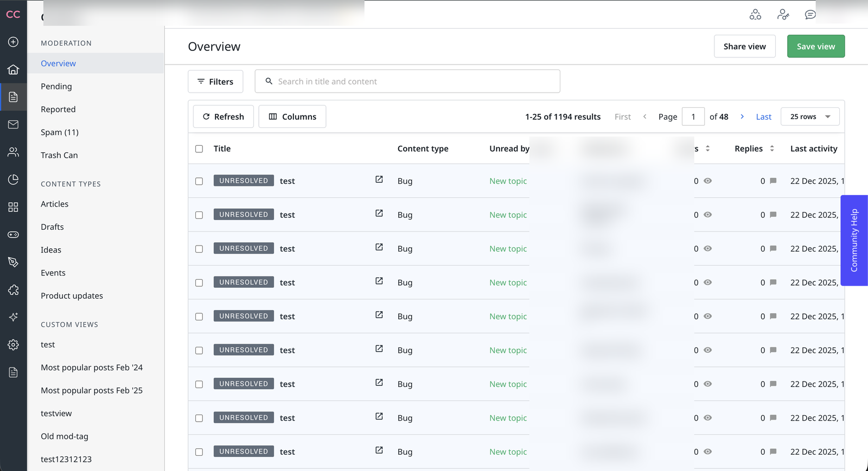Focus the Search in title and content field
The image size is (868, 471).
407,81
